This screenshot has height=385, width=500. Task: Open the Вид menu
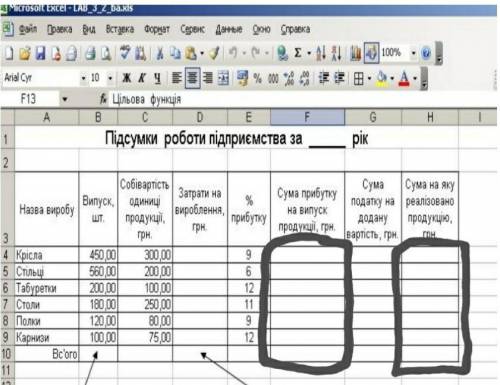[89, 29]
